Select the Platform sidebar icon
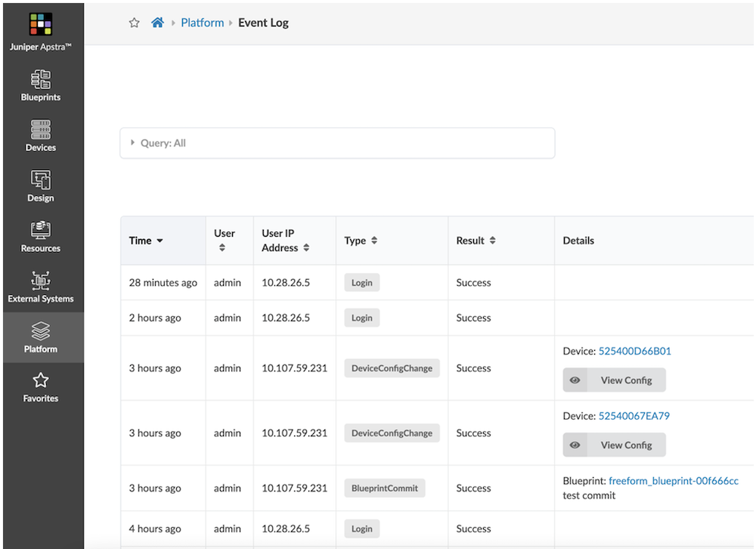Screen dimensions: 756x549 click(x=40, y=337)
